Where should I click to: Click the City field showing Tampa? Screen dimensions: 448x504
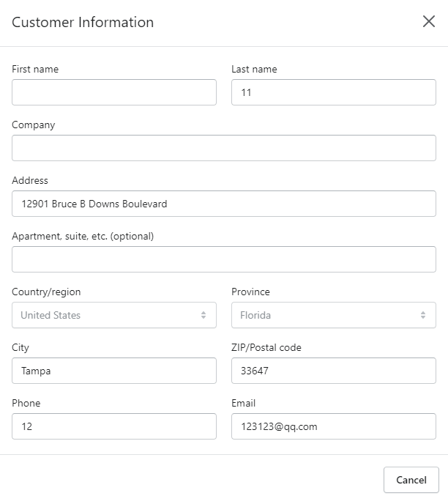click(x=114, y=371)
